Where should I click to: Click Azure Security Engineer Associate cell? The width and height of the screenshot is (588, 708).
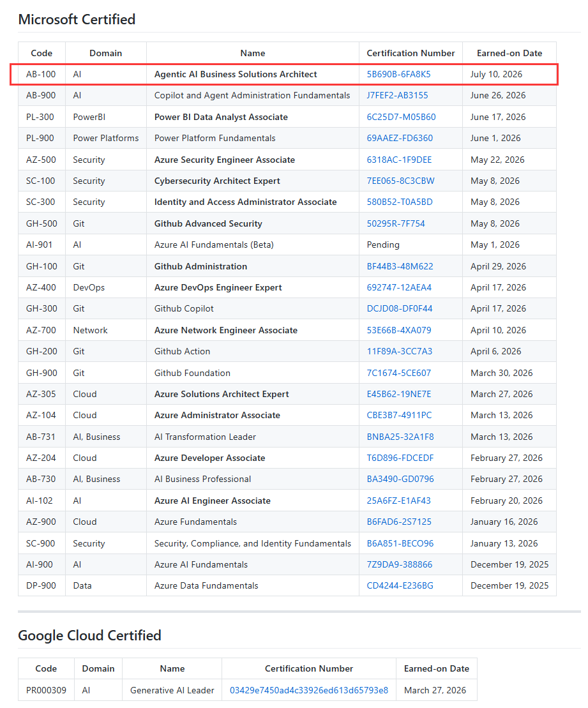pos(252,160)
